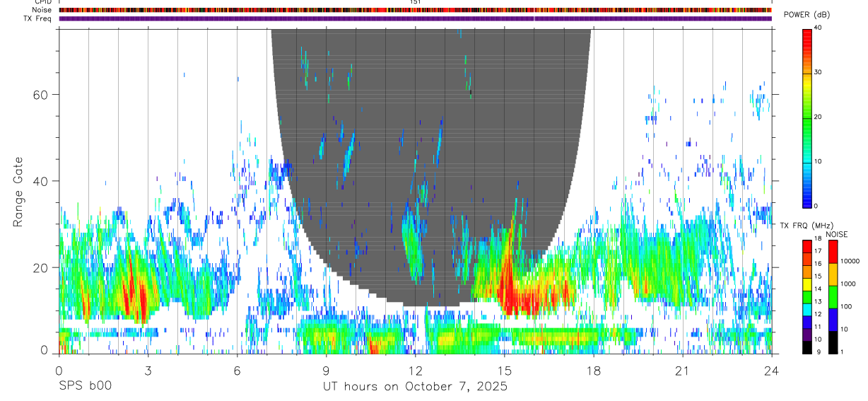Click the green swatch of the NOISE legend

click(x=832, y=297)
